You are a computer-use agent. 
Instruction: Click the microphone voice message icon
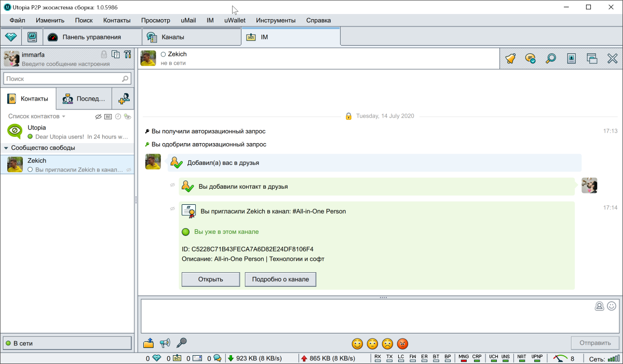click(x=181, y=343)
